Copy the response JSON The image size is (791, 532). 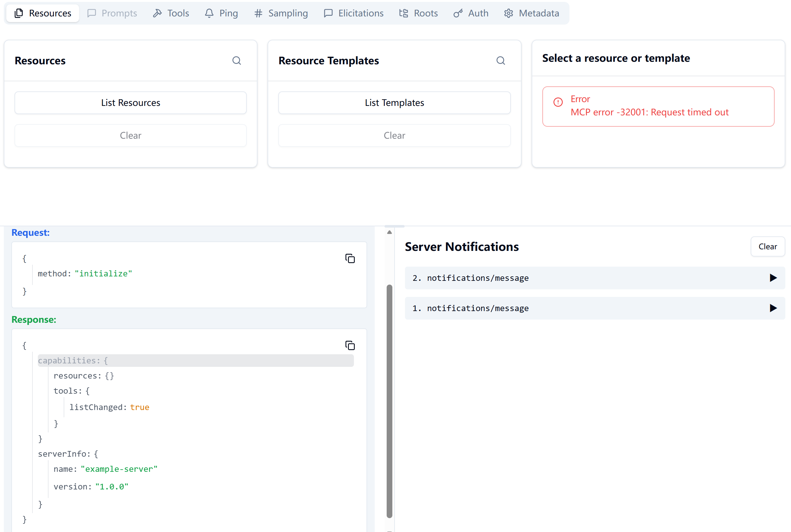coord(350,345)
